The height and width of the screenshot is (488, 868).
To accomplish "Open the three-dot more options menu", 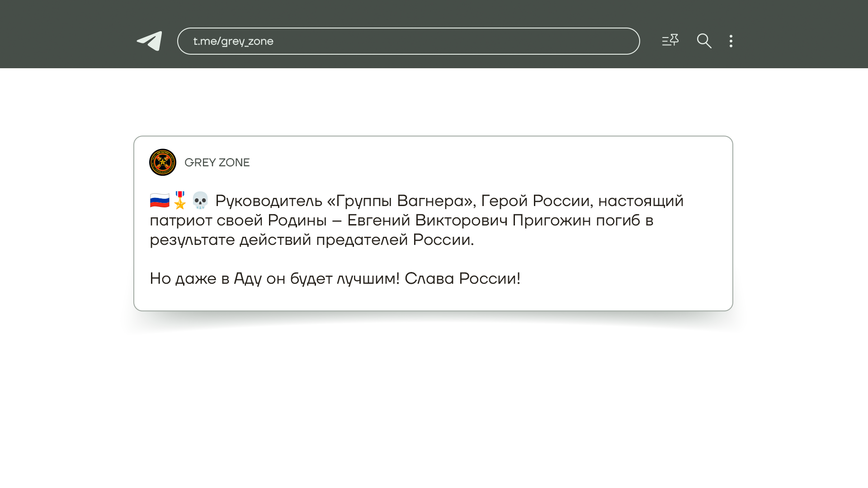I will [x=731, y=41].
